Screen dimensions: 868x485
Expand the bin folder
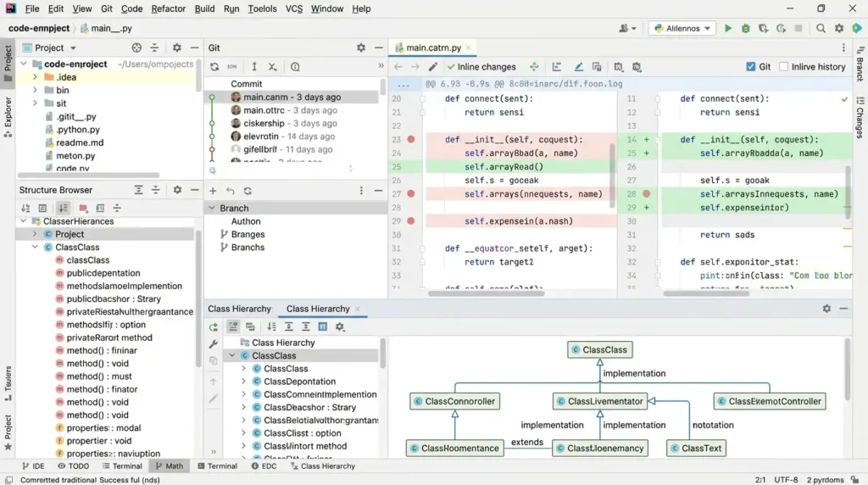tap(35, 90)
